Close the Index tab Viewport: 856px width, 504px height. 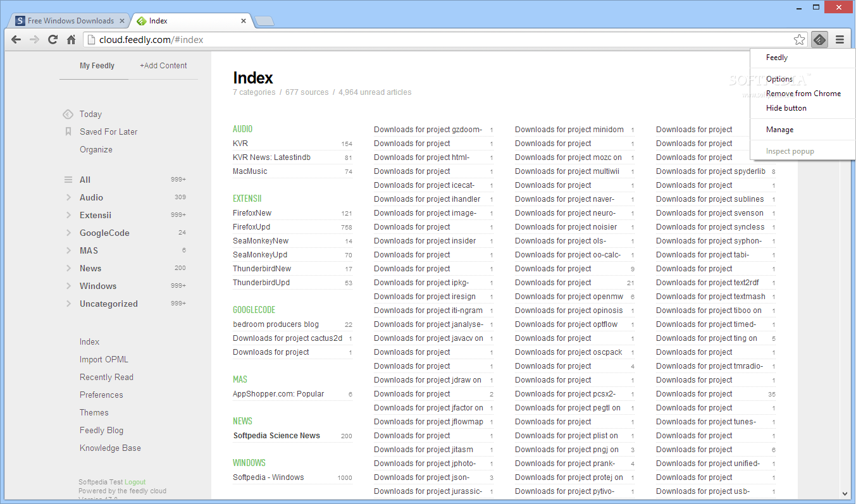click(x=244, y=21)
